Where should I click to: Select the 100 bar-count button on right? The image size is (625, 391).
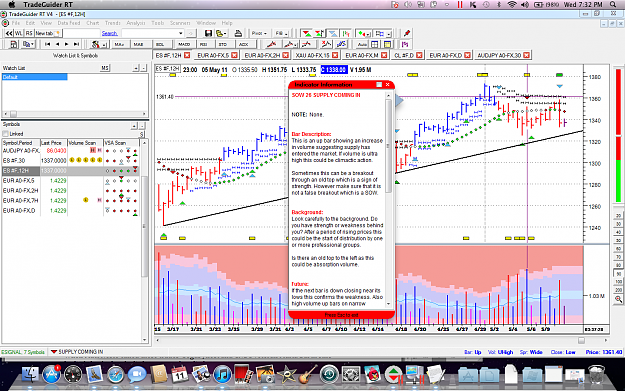click(618, 282)
